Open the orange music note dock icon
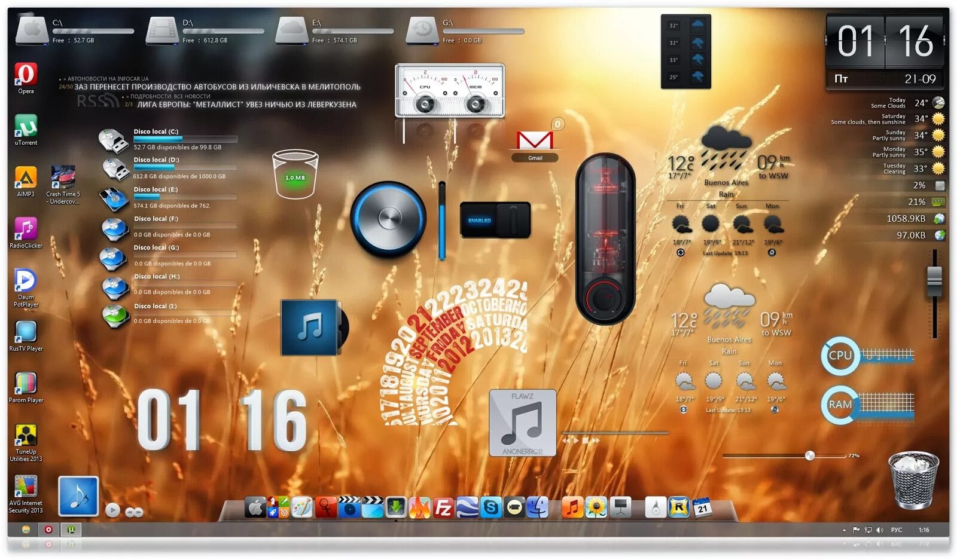This screenshot has width=957, height=560. tap(572, 508)
